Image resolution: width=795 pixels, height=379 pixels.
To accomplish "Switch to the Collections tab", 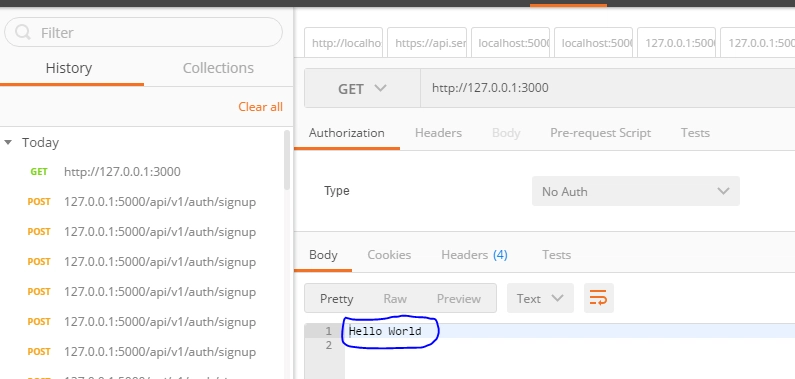I will point(218,68).
